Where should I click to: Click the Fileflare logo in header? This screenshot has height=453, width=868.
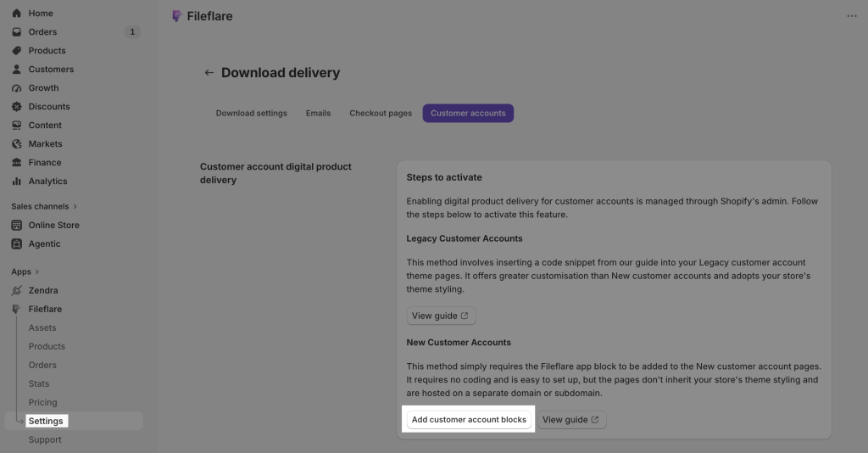tap(176, 16)
